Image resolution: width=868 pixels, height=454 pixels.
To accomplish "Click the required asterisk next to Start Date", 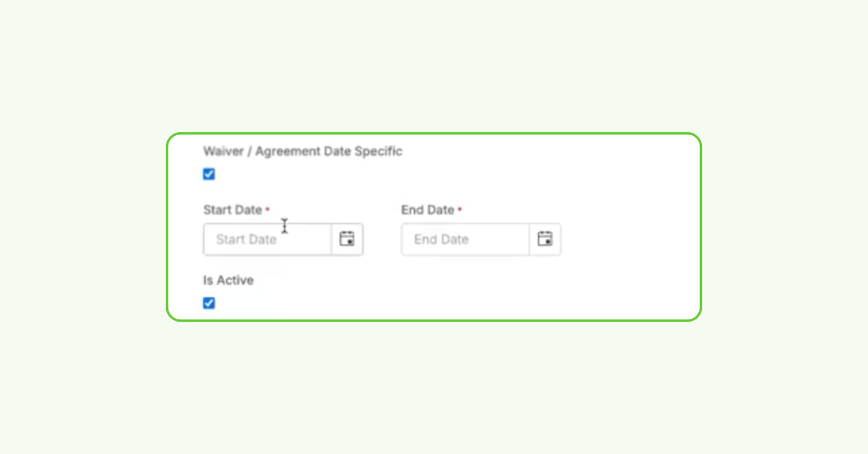I will [x=266, y=209].
